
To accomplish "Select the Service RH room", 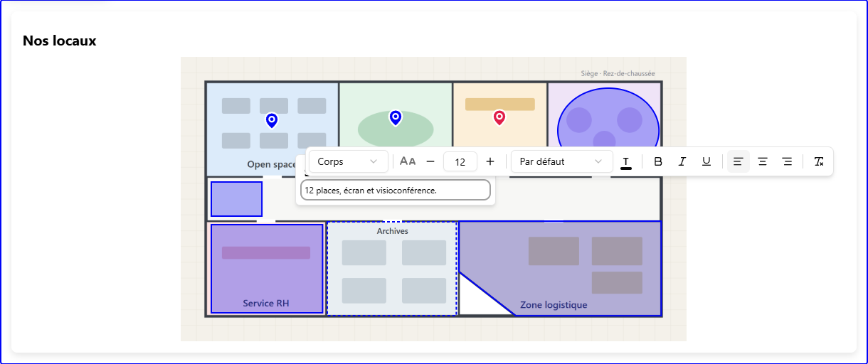I will pyautogui.click(x=267, y=269).
